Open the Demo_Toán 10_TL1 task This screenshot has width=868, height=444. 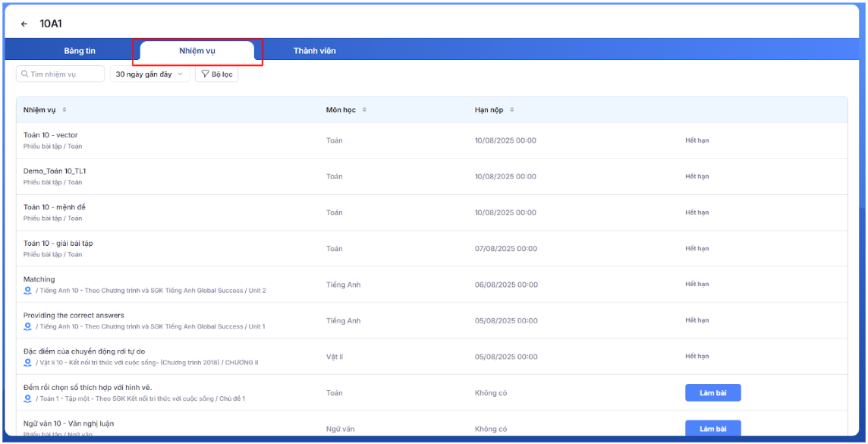[x=55, y=171]
